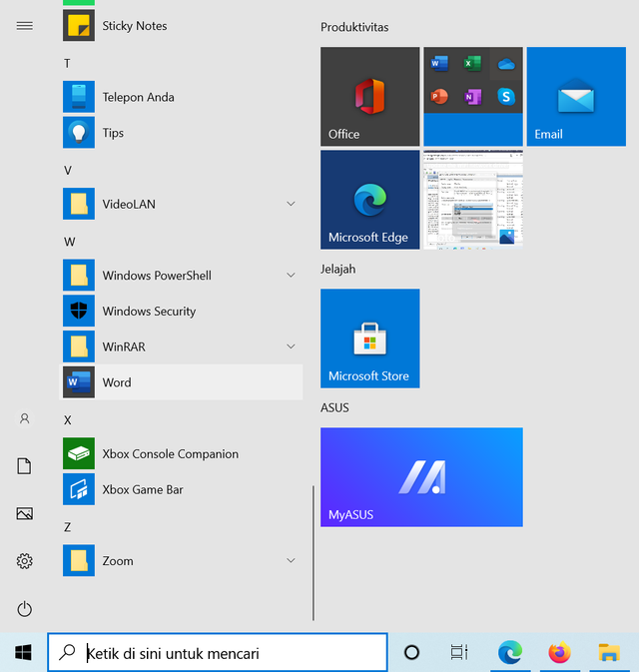Open OneDrive in the Office apps tile
Viewport: 639px width, 672px height.
pos(506,64)
